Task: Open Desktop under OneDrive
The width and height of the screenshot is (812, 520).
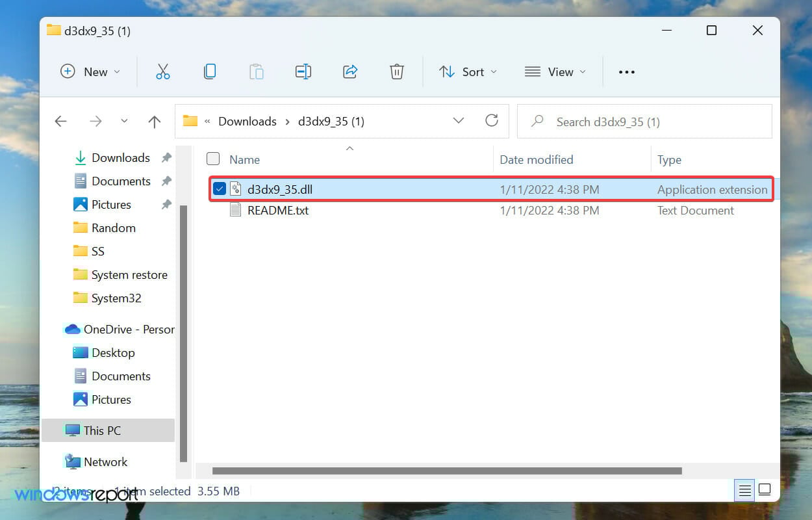Action: pos(113,353)
